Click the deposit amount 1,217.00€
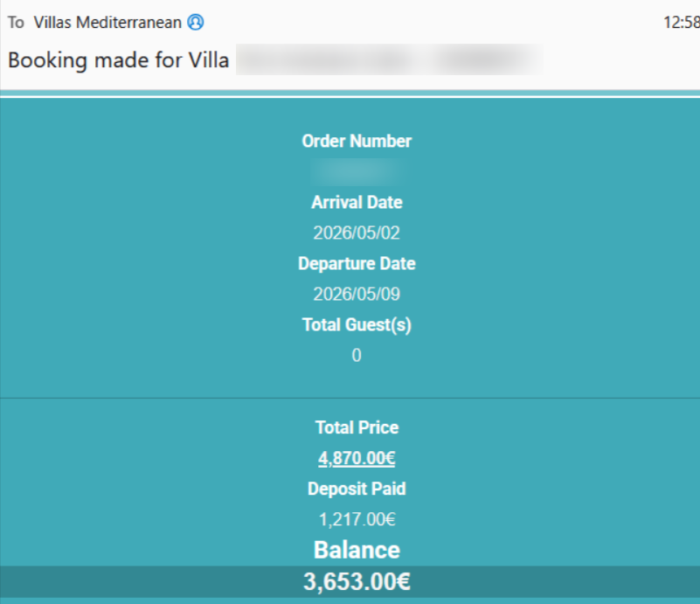This screenshot has width=700, height=604. point(357,519)
